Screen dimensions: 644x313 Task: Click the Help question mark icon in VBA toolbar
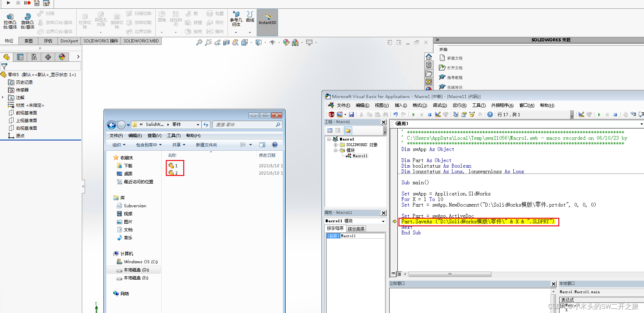[490, 114]
